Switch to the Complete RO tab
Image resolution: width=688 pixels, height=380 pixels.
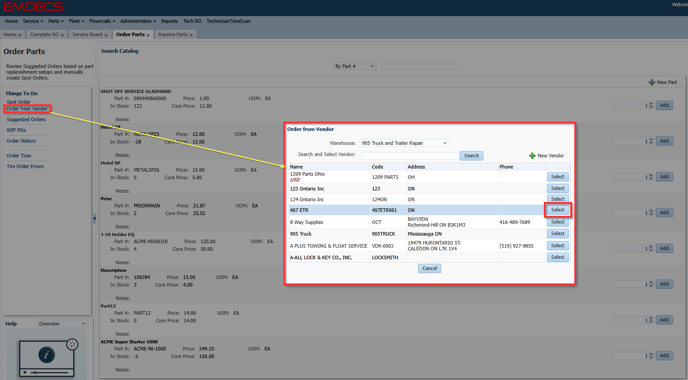click(44, 35)
